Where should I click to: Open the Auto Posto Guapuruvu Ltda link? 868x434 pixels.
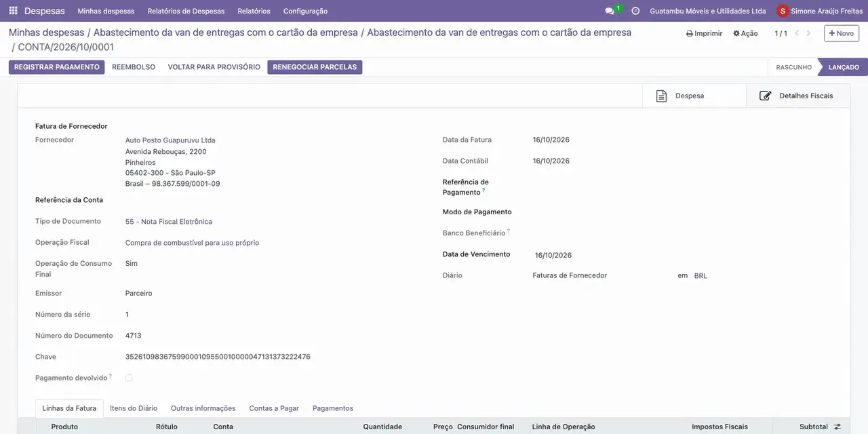point(170,140)
